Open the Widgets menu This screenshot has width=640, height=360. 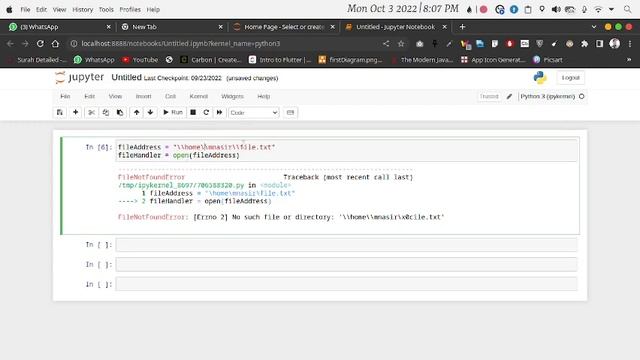[x=232, y=96]
